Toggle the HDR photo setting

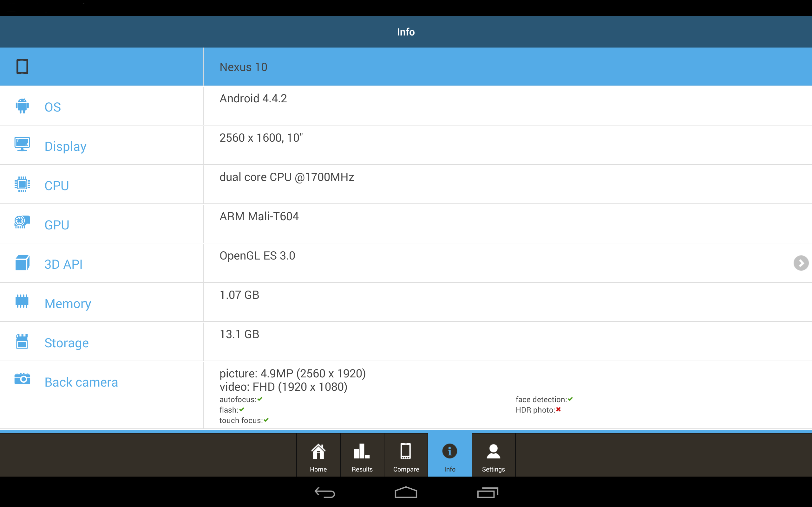[558, 409]
